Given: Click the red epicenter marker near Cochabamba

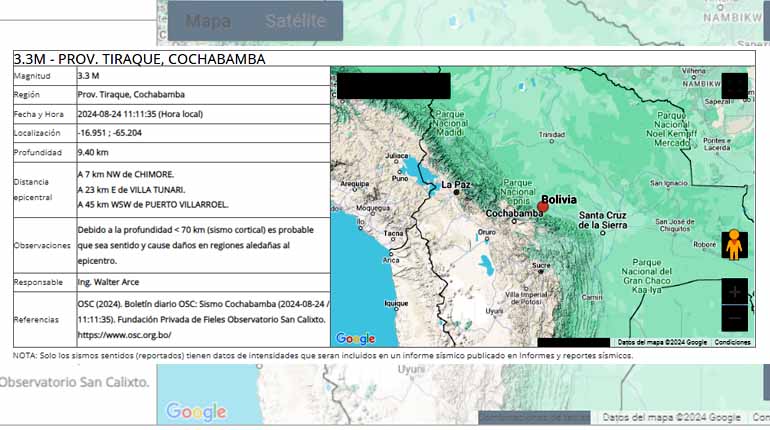Looking at the screenshot, I should pos(543,207).
